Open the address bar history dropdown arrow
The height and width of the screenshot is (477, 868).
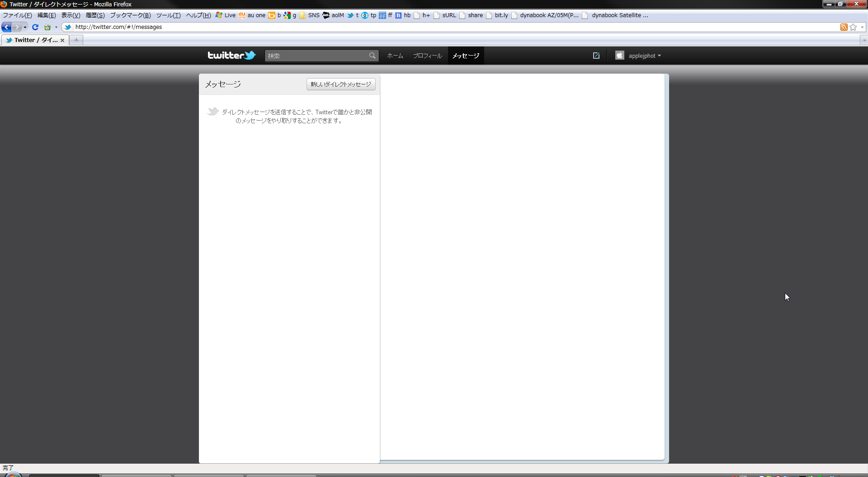(x=863, y=27)
